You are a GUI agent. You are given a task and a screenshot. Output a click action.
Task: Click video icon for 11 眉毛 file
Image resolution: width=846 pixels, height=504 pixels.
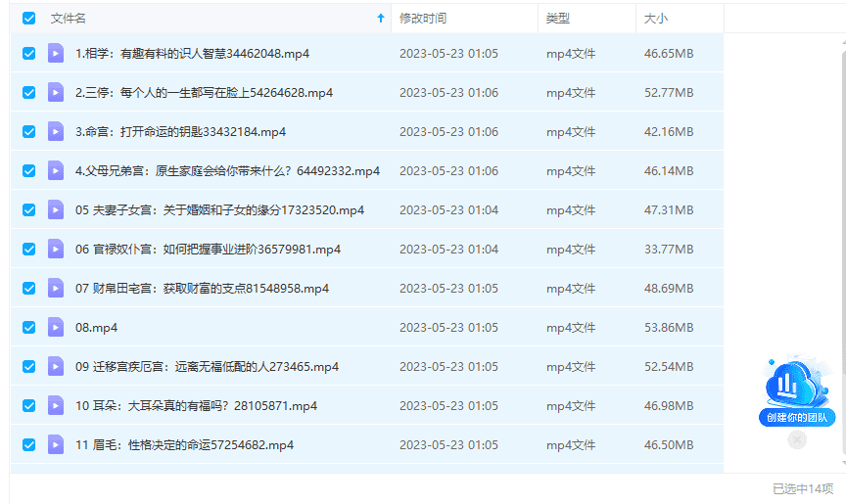tap(56, 445)
